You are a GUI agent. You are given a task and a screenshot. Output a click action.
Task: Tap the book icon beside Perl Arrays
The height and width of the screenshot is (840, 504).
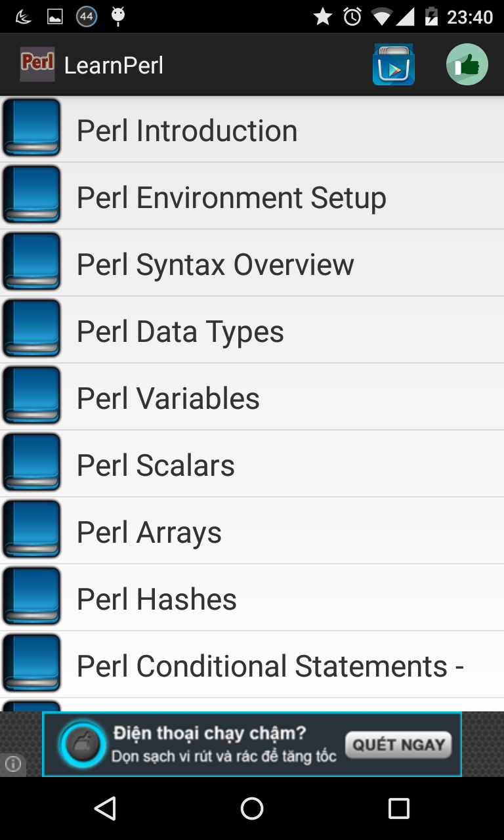pyautogui.click(x=31, y=530)
